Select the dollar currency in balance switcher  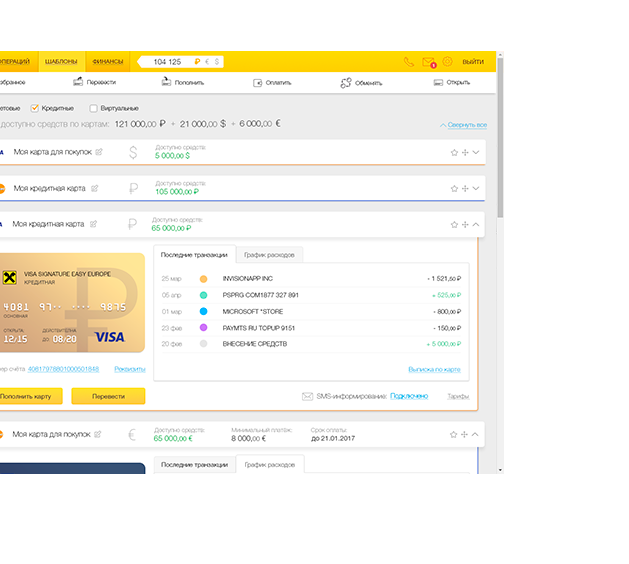[x=216, y=62]
